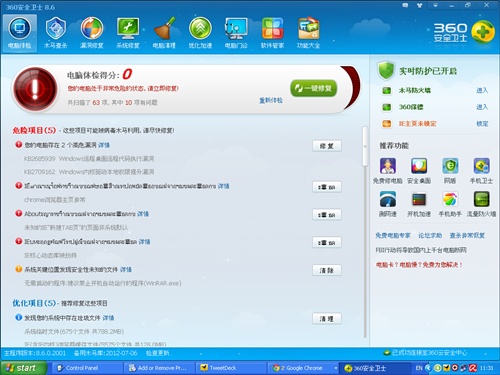The image size is (500, 375).
Task: Launch 手机助手 recommended tool
Action: click(450, 199)
